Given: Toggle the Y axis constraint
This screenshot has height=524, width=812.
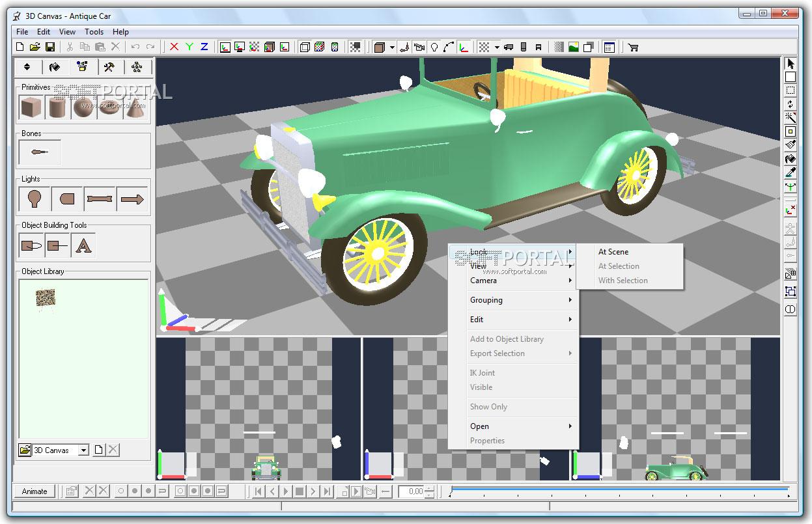Looking at the screenshot, I should pos(189,47).
